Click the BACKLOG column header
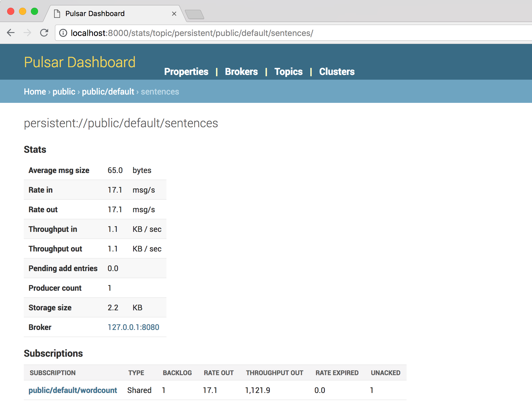This screenshot has height=412, width=532. coord(177,373)
